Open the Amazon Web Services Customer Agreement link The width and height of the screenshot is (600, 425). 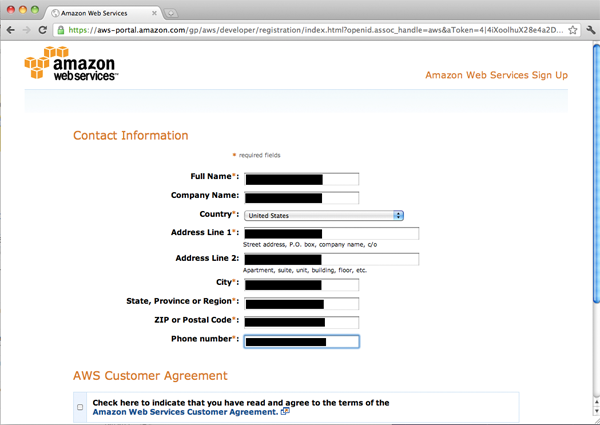click(185, 412)
